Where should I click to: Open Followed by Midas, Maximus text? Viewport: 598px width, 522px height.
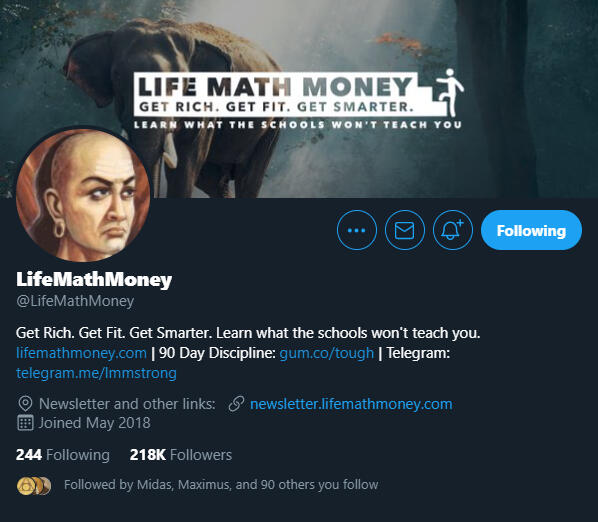pos(221,485)
